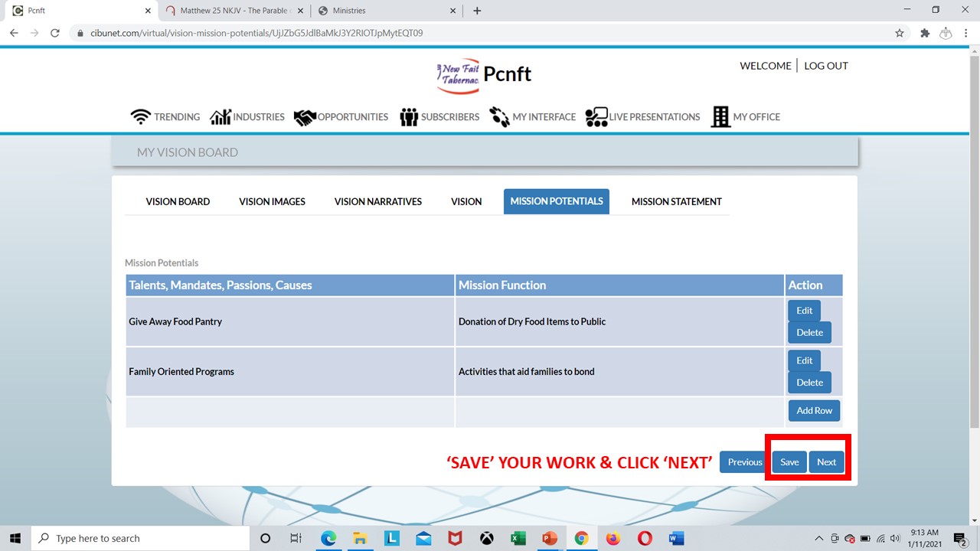980x551 pixels.
Task: Switch to the Vision Board tab
Action: pyautogui.click(x=178, y=201)
